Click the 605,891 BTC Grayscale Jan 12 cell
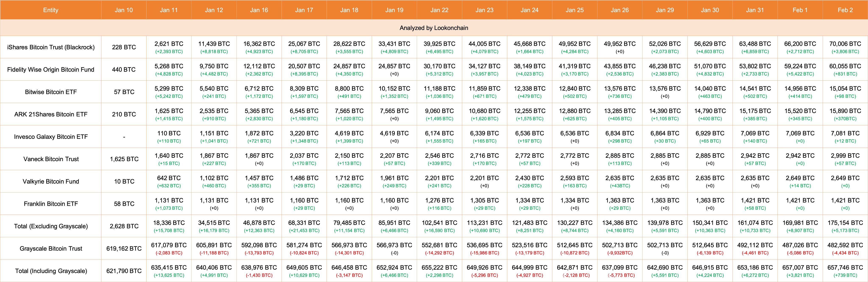This screenshot has width=868, height=282. click(x=214, y=248)
